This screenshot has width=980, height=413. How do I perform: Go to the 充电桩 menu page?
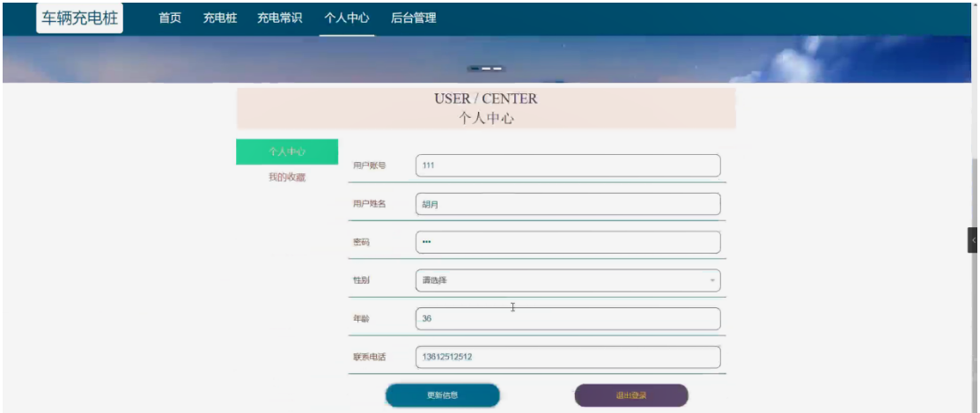coord(220,18)
